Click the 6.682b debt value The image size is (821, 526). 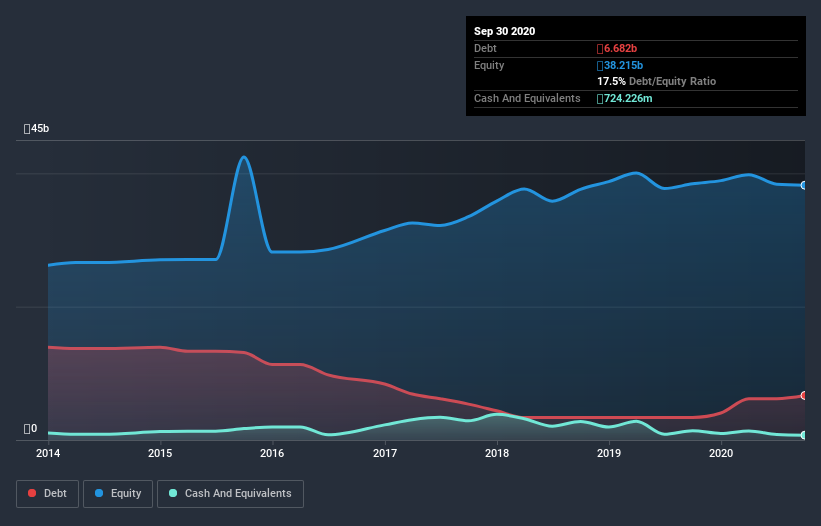click(x=617, y=49)
